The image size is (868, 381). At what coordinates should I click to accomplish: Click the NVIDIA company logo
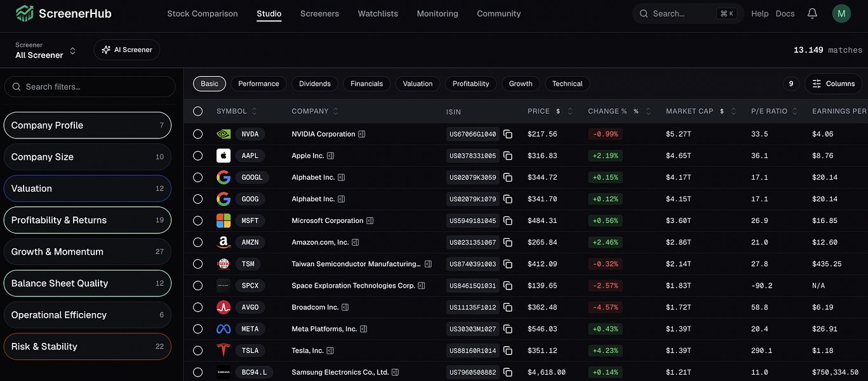pos(224,134)
